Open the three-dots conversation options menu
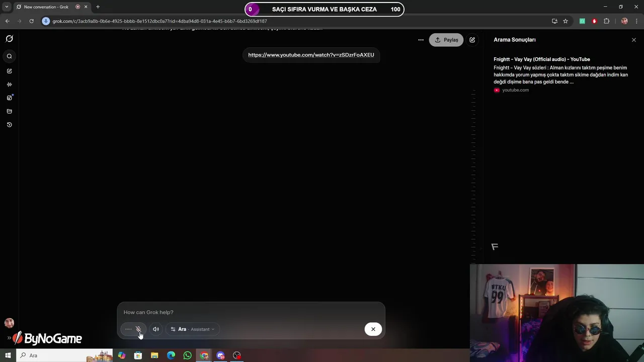Viewport: 644px width, 362px height. click(421, 40)
